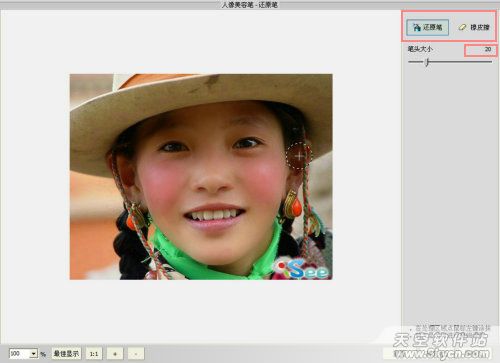
Task: Click the 笔头大小 brush size label
Action: [420, 49]
